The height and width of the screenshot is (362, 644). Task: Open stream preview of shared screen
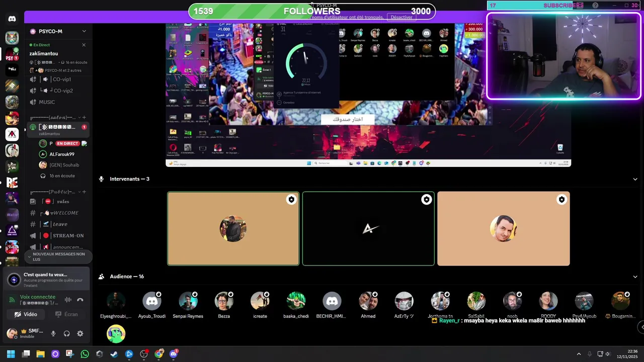point(368,95)
